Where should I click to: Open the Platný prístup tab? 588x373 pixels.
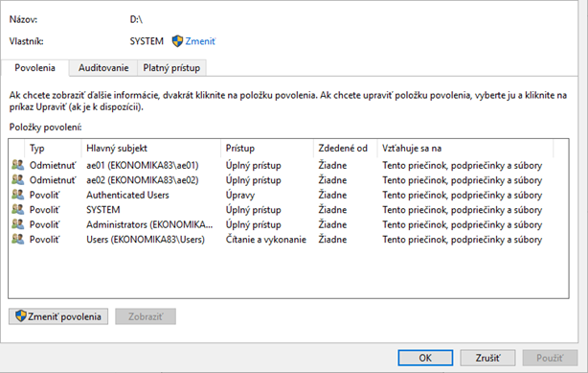tap(171, 68)
